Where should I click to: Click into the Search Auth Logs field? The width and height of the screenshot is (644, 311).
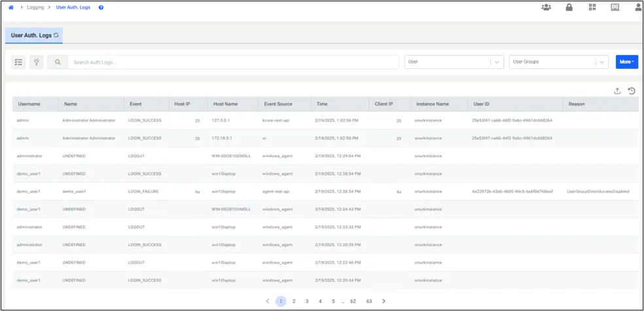[x=233, y=62]
